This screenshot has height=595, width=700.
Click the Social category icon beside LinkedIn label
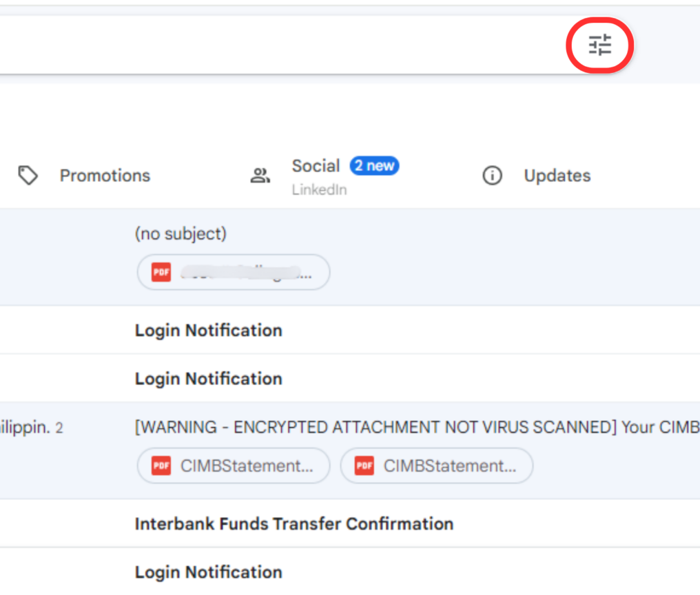coord(260,176)
